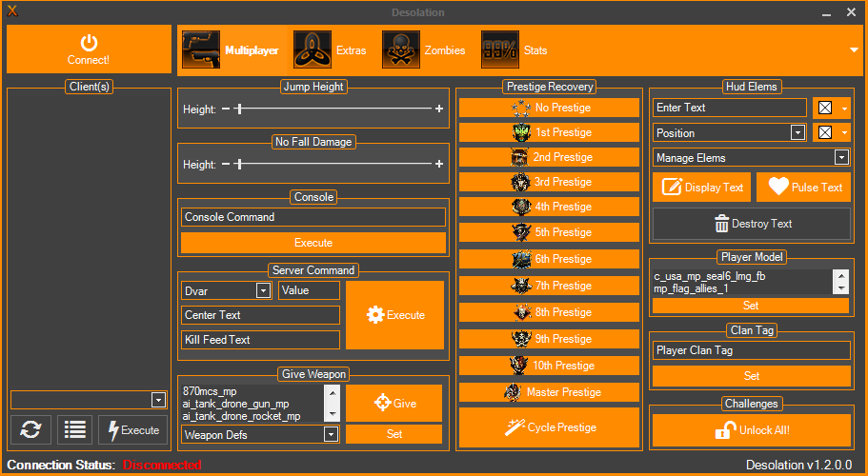
Task: Click the Jump Height slider plus end
Action: [439, 109]
